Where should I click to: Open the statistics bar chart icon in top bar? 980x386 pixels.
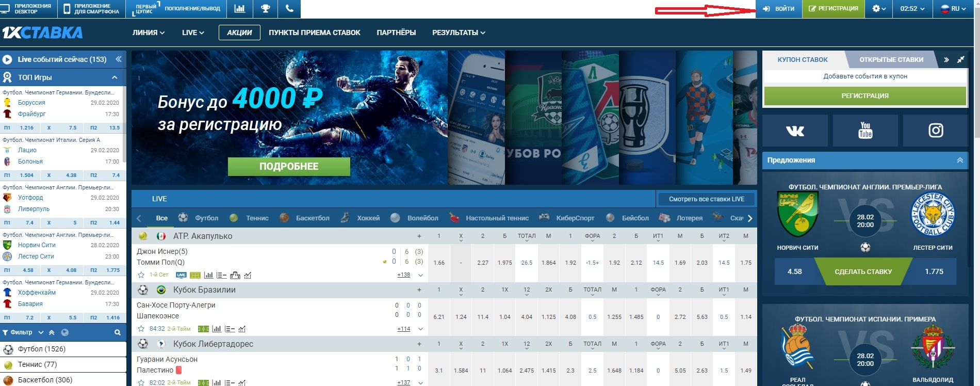(x=239, y=9)
